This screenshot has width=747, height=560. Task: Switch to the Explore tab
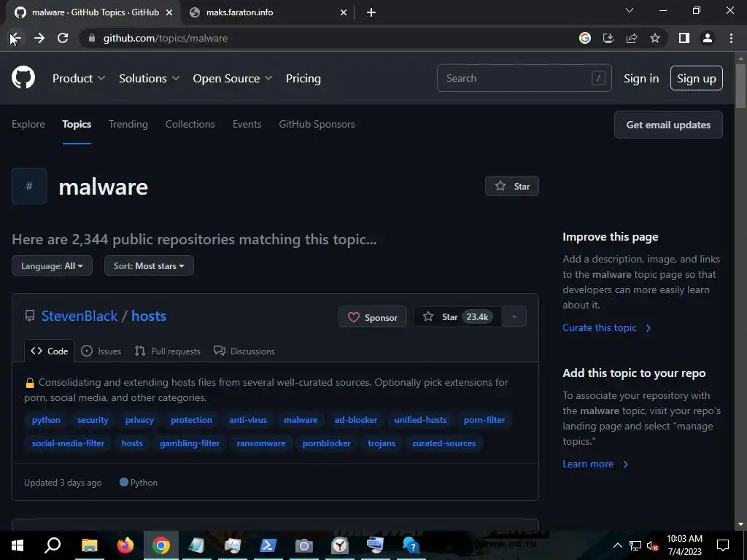[x=28, y=124]
